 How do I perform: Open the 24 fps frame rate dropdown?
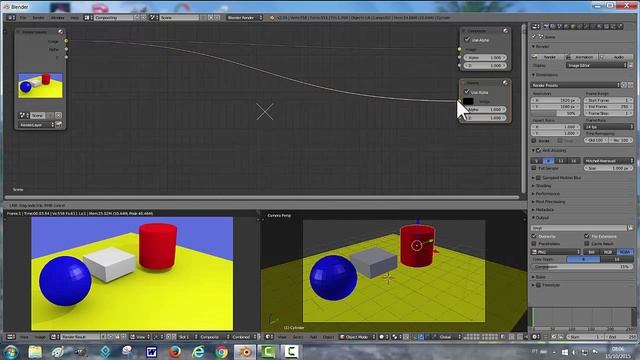pos(609,127)
